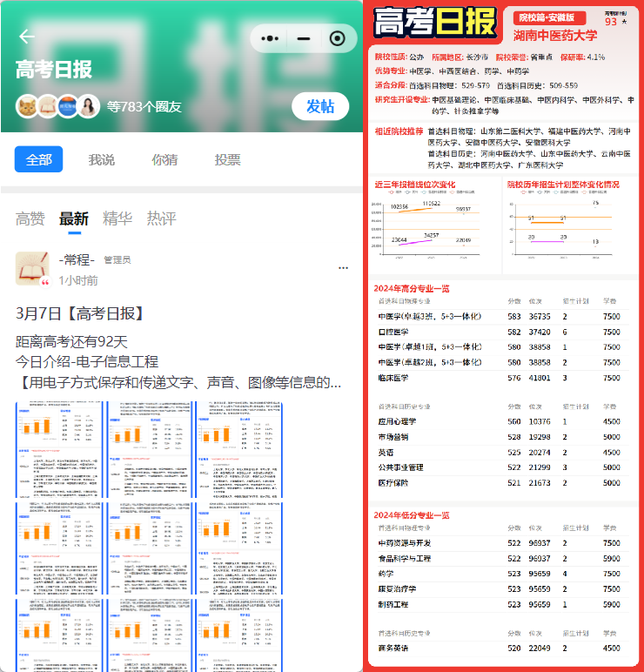644x672 pixels.
Task: Select the 全部 category tab
Action: click(38, 159)
